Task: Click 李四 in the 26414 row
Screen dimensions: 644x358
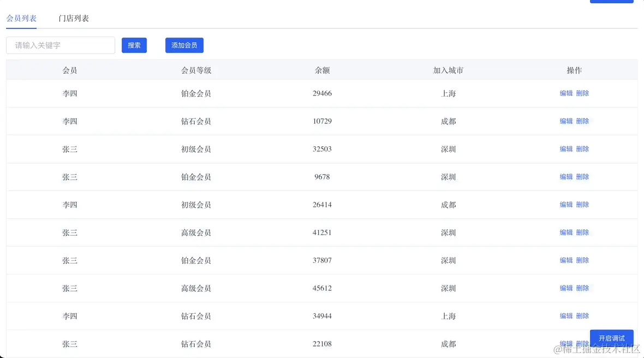Action: pyautogui.click(x=69, y=205)
